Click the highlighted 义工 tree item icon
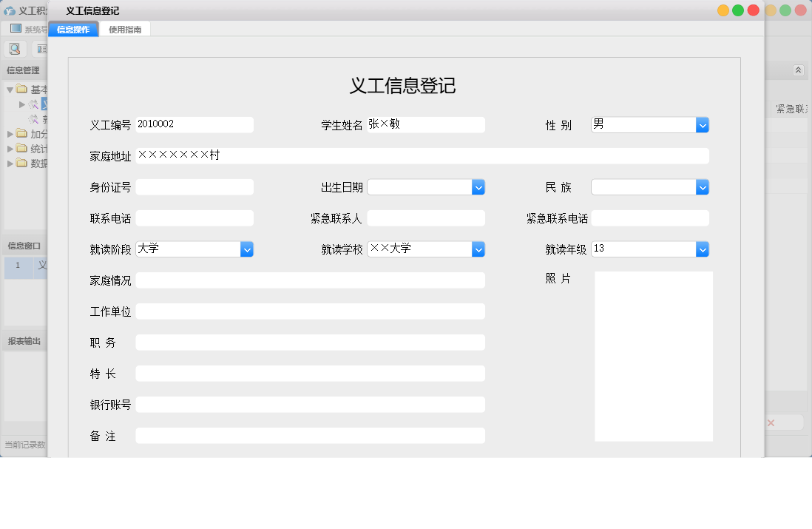The image size is (812, 529). coord(32,104)
